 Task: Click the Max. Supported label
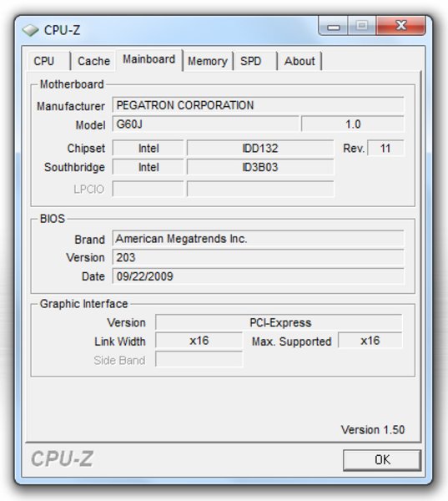click(x=291, y=342)
